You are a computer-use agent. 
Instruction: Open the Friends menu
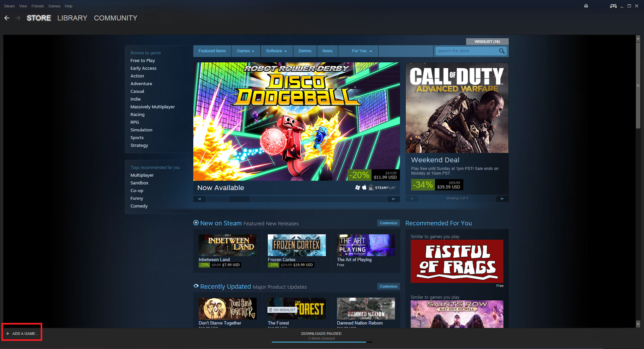[x=37, y=6]
